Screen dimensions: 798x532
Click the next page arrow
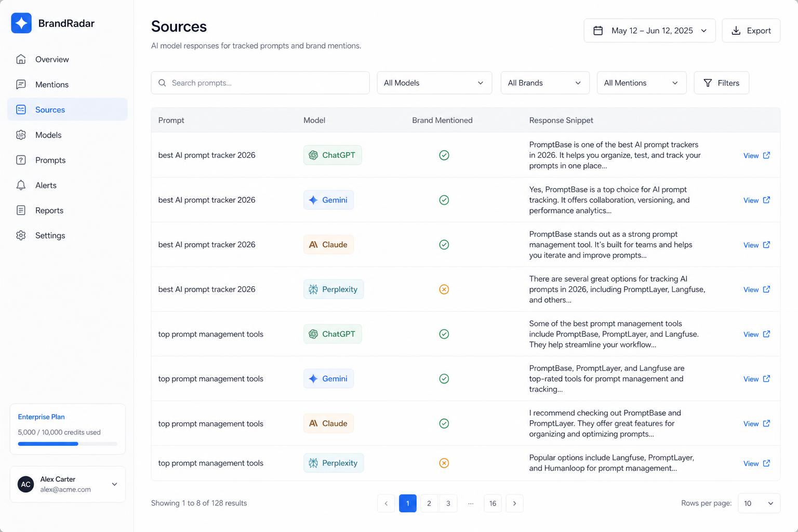click(x=514, y=503)
